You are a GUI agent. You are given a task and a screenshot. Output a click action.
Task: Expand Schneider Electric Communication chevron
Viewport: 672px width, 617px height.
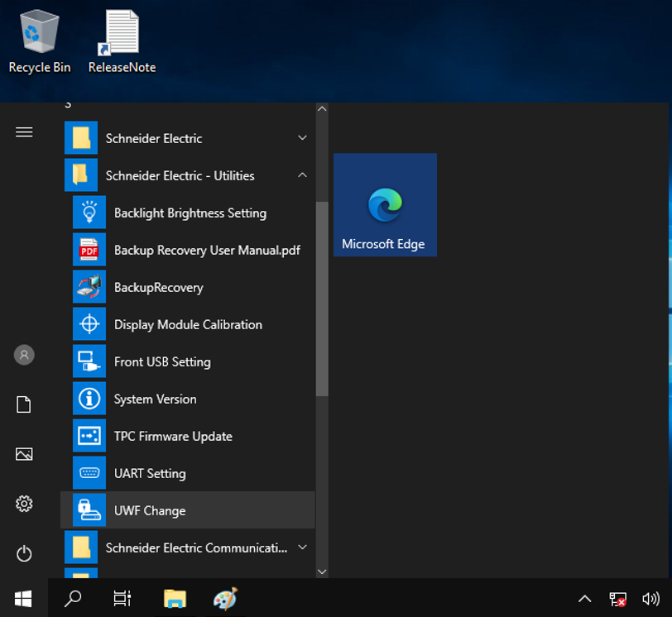coord(303,548)
